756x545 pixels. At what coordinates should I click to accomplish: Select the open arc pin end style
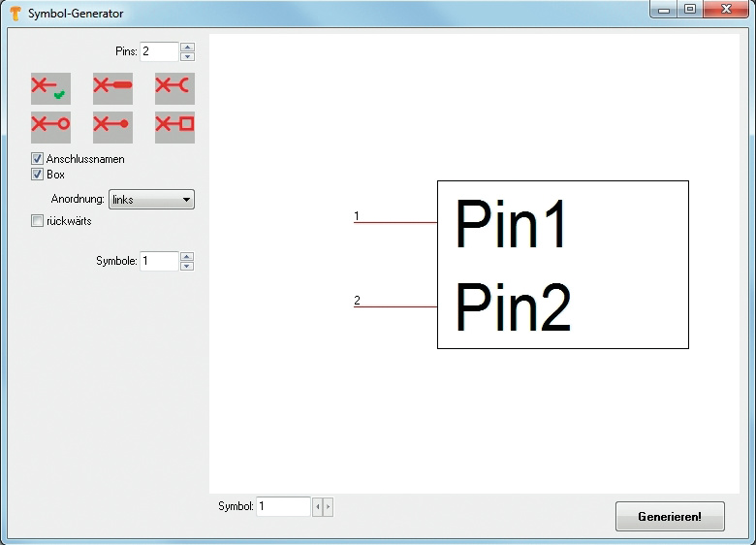pyautogui.click(x=174, y=88)
